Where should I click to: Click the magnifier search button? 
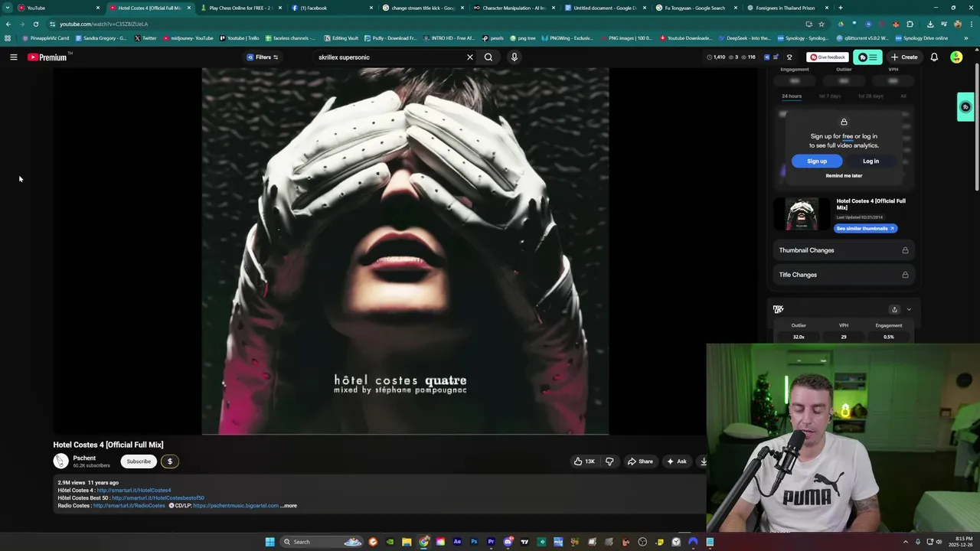click(488, 57)
